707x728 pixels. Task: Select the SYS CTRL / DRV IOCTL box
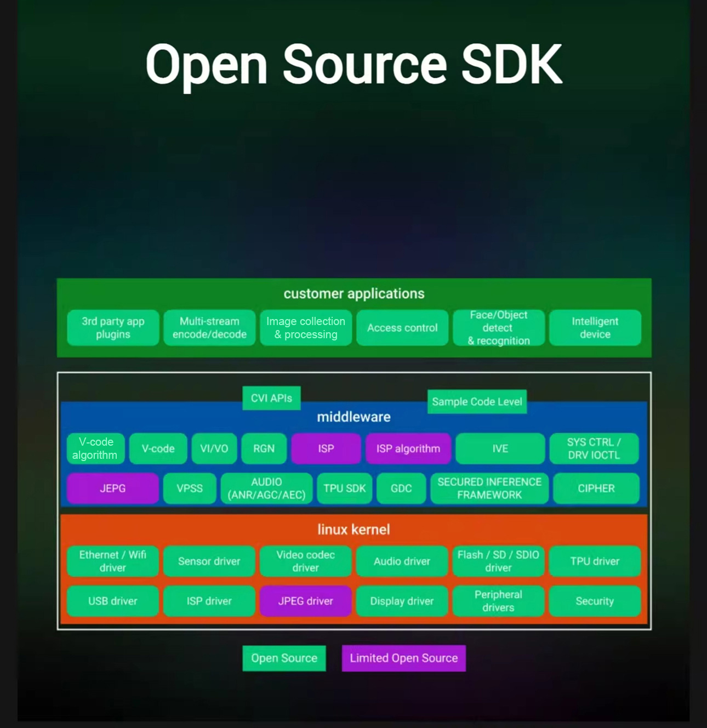click(x=594, y=448)
